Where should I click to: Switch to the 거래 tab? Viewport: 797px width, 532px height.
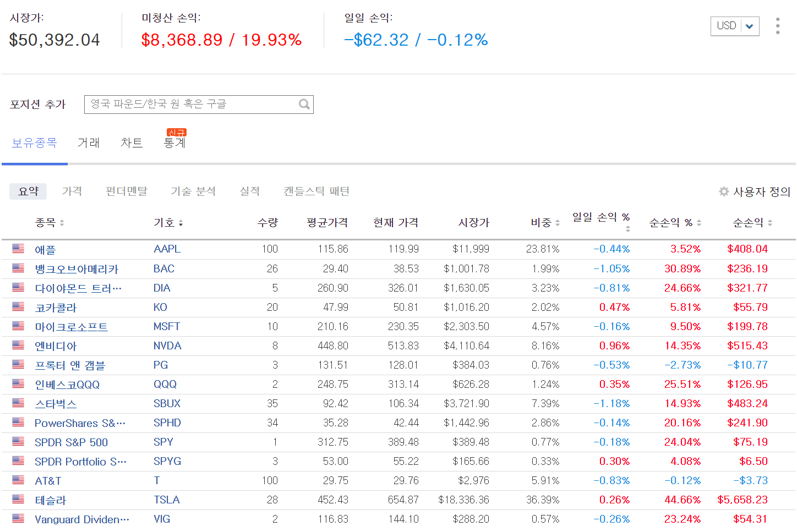[x=89, y=143]
